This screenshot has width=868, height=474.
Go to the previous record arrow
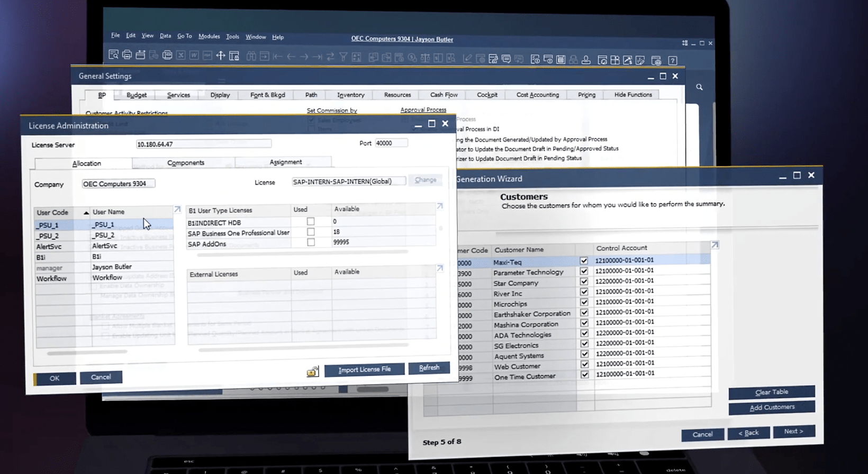(291, 56)
